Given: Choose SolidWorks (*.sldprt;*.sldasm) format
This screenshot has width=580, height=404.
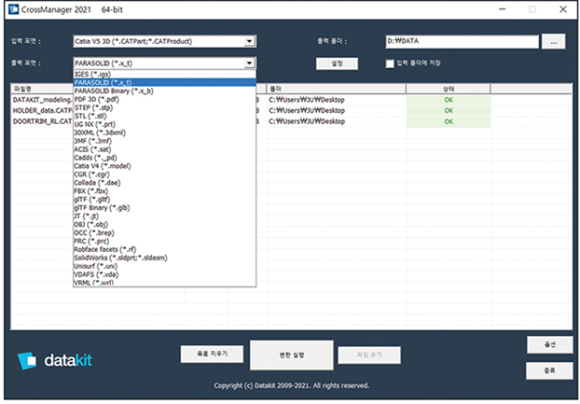Looking at the screenshot, I should [x=165, y=257].
